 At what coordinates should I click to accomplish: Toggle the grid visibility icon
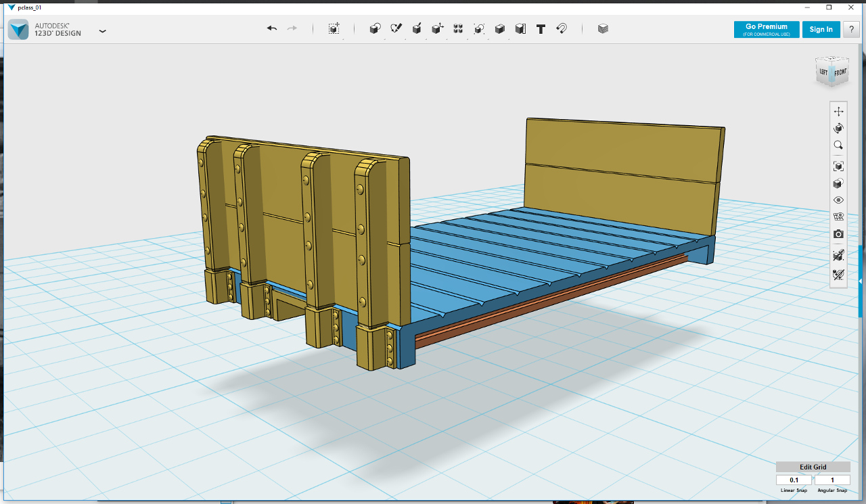pyautogui.click(x=838, y=217)
